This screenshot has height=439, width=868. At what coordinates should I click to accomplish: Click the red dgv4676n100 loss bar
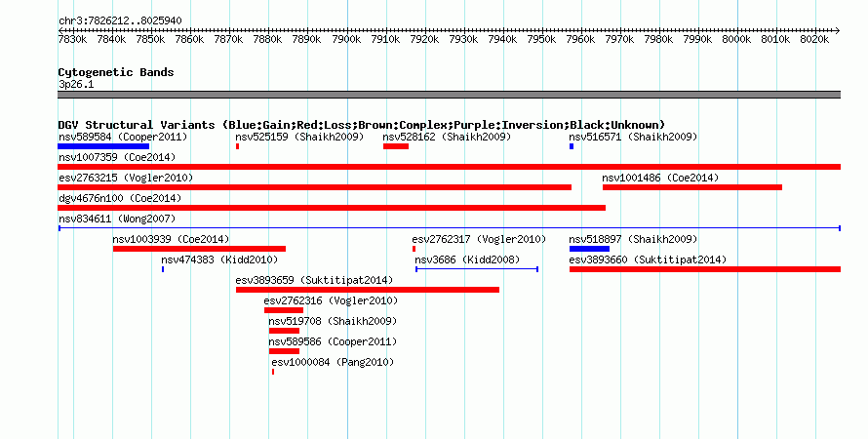click(332, 208)
